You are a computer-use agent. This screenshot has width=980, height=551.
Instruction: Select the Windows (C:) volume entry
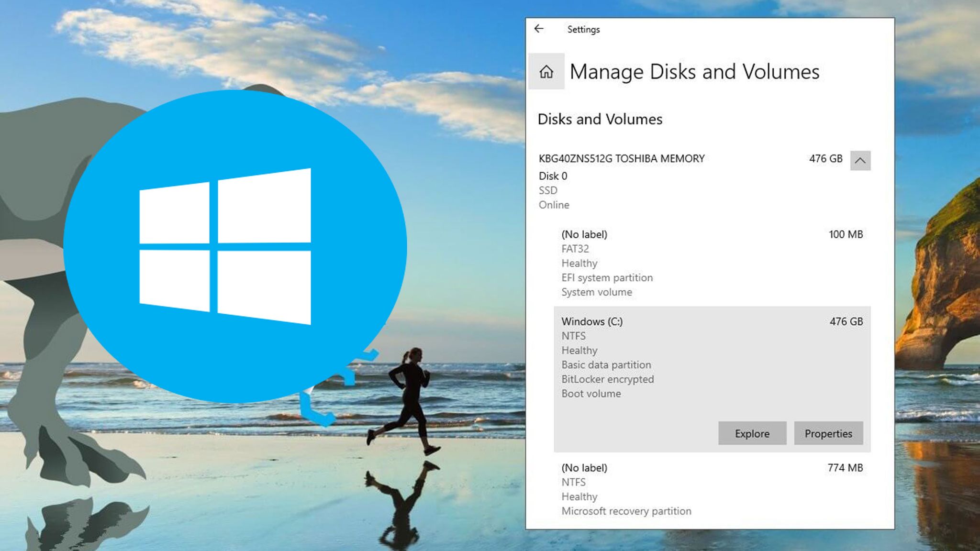click(x=592, y=321)
